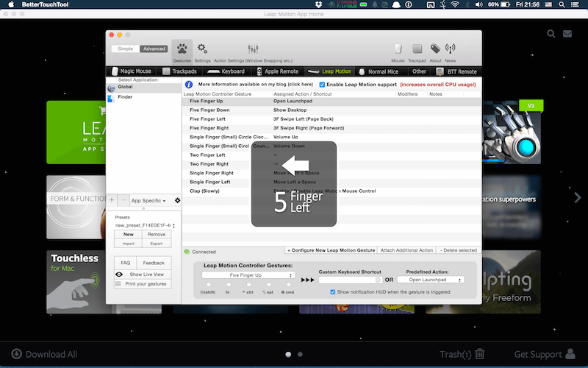Click Configure New Leap Motion Gesture

[x=331, y=250]
